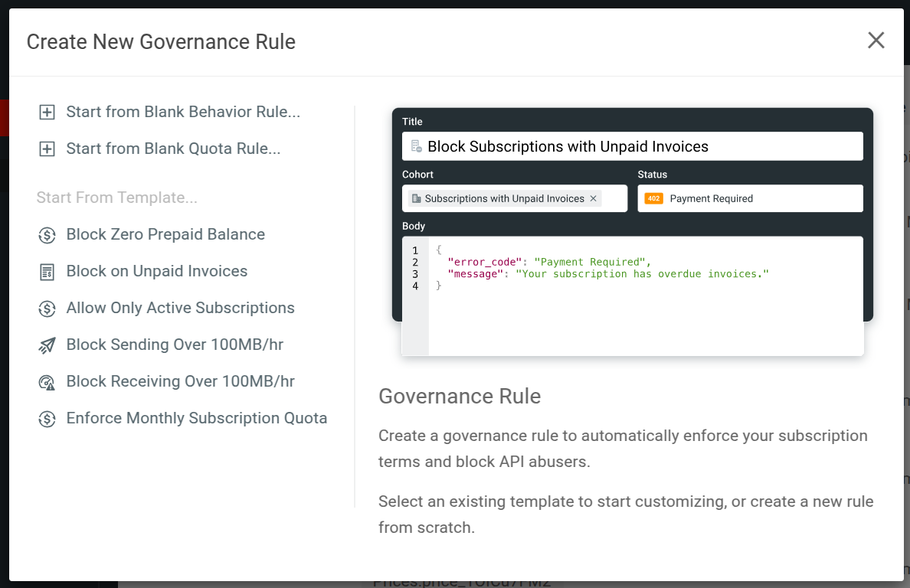Choose the Enforce Monthly Subscription Quota template
The height and width of the screenshot is (588, 910).
pyautogui.click(x=197, y=418)
